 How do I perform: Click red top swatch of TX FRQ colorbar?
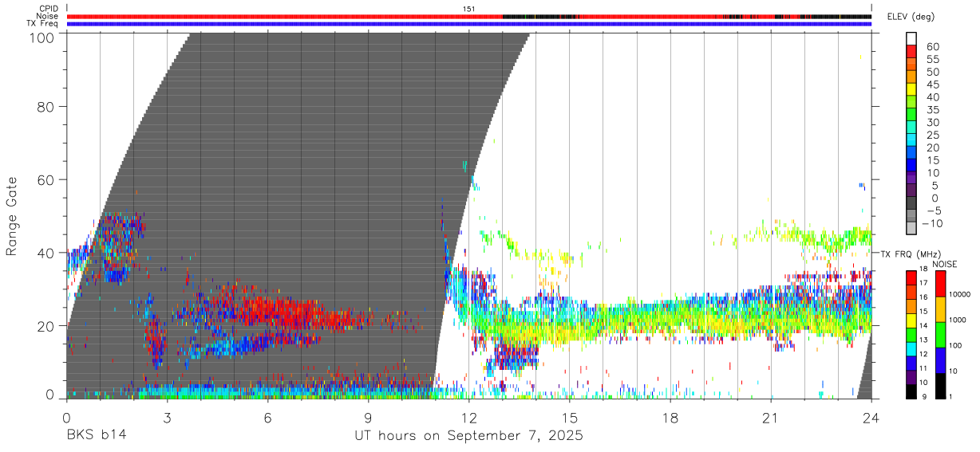click(911, 277)
